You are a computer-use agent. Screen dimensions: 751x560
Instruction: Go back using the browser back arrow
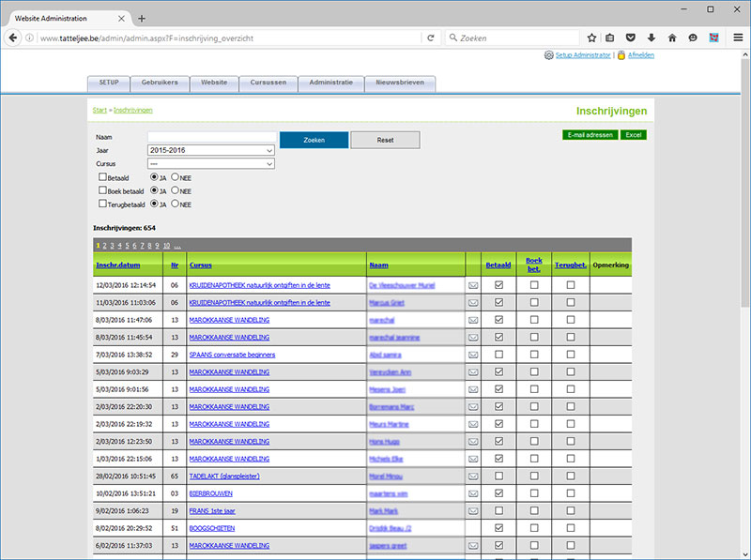(x=13, y=38)
